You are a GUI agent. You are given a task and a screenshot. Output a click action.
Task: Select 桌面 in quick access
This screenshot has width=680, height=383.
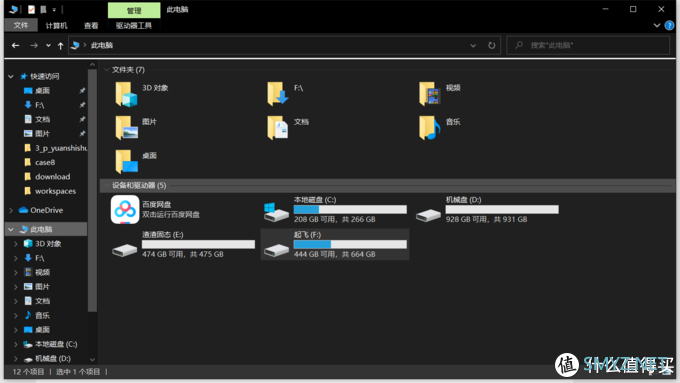42,91
